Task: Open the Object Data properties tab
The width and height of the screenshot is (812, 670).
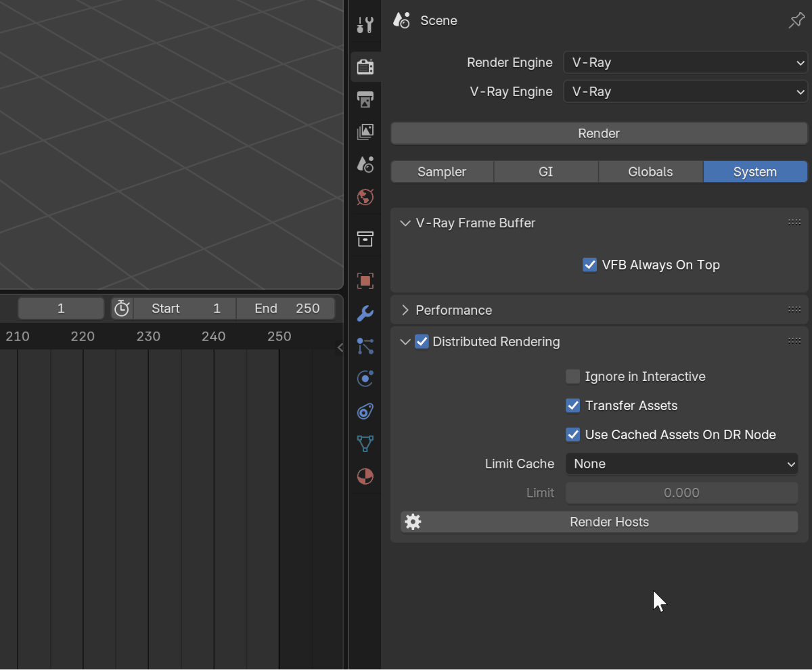Action: coord(365,443)
